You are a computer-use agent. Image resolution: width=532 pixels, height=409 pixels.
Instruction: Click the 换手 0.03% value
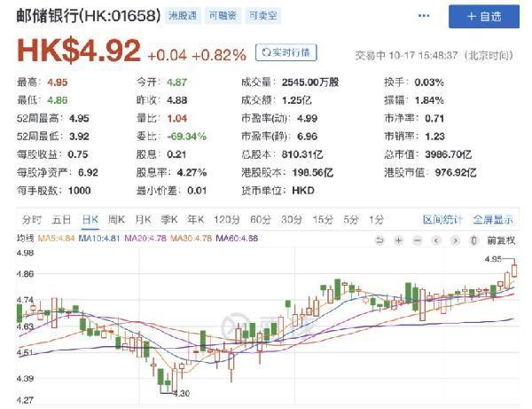(429, 83)
